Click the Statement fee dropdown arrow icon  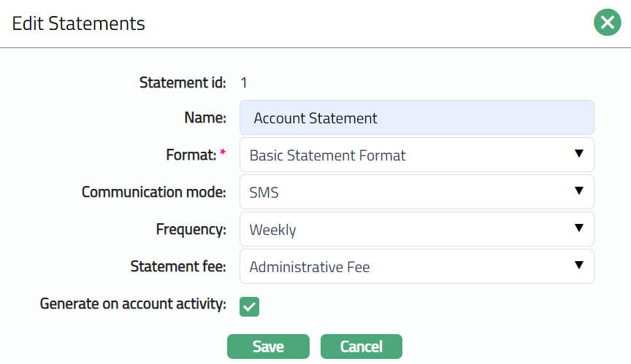coord(578,266)
